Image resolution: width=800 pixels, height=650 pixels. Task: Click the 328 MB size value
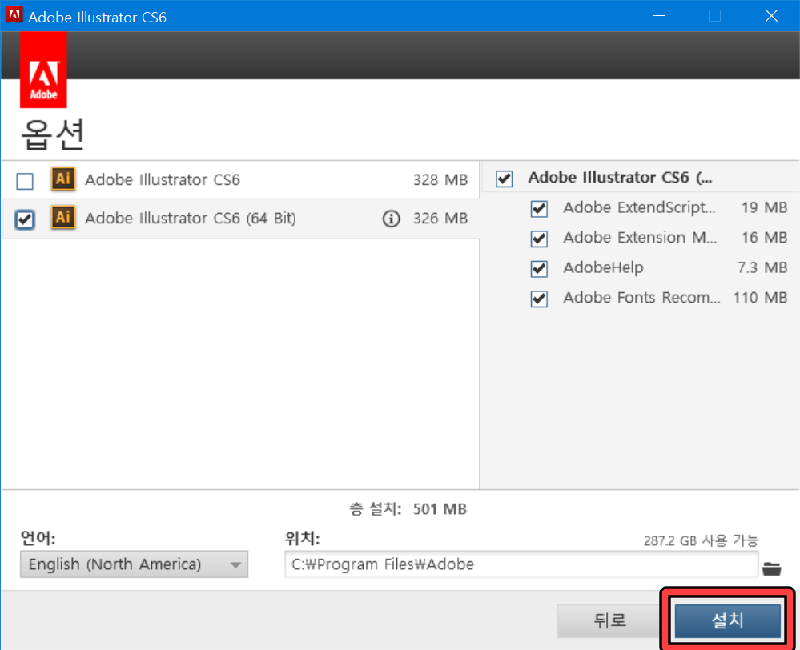440,180
